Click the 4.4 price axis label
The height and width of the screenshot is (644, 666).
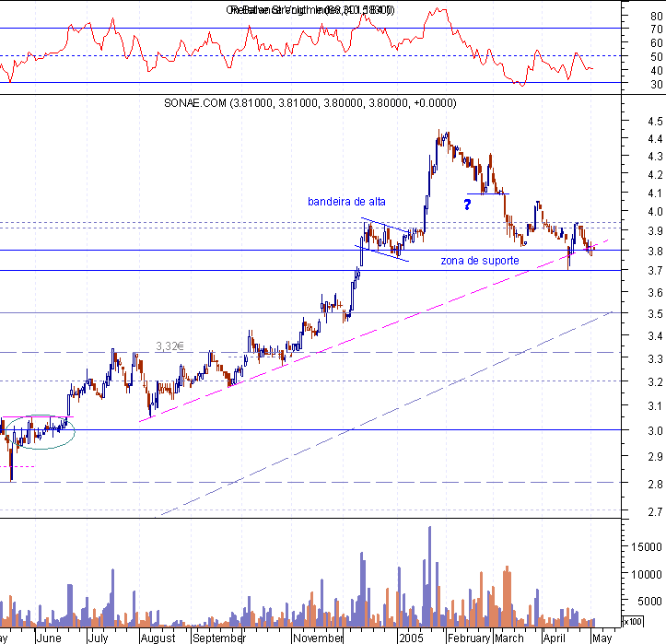[655, 138]
